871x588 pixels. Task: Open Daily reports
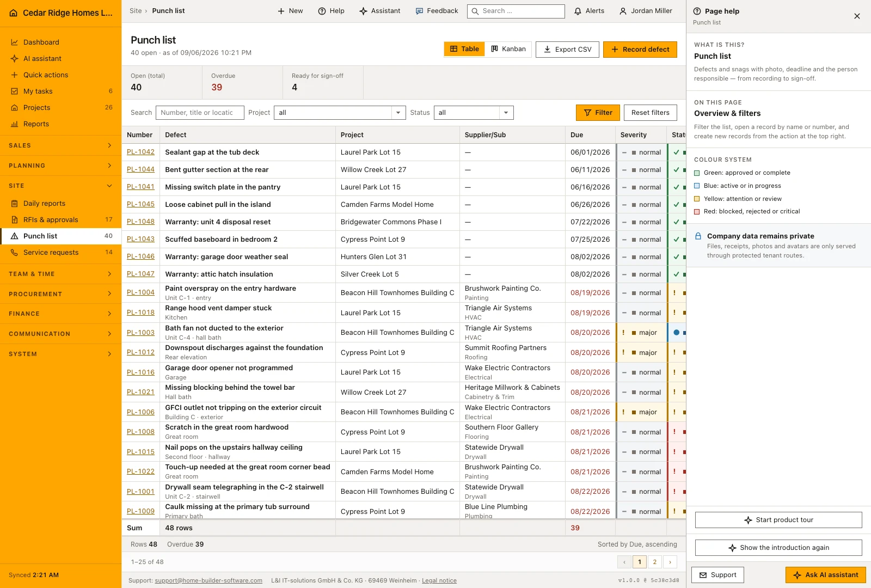coord(60,203)
